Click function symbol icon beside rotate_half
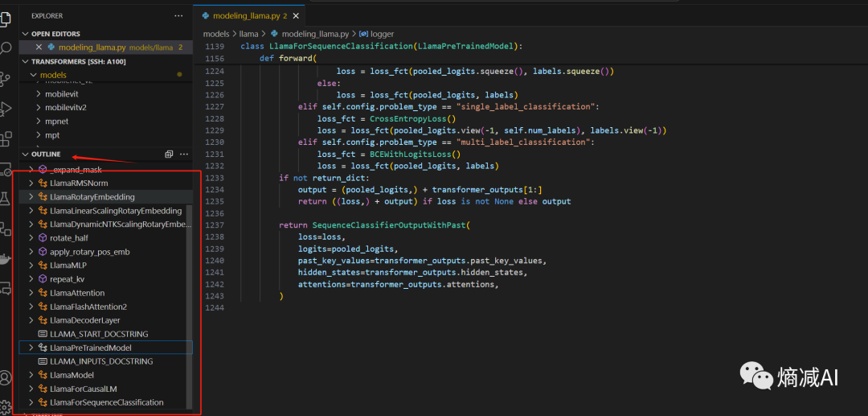The width and height of the screenshot is (868, 416). (x=43, y=237)
